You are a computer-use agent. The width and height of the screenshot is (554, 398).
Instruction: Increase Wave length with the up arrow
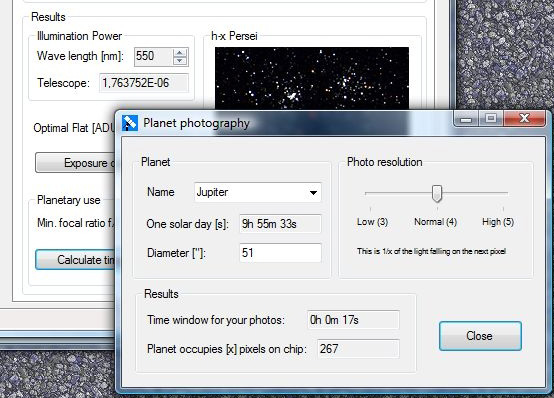tap(180, 53)
